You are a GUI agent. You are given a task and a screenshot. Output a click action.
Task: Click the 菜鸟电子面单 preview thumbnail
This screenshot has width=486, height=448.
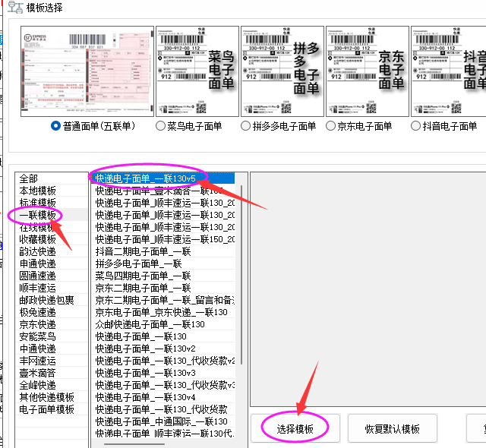coord(197,71)
